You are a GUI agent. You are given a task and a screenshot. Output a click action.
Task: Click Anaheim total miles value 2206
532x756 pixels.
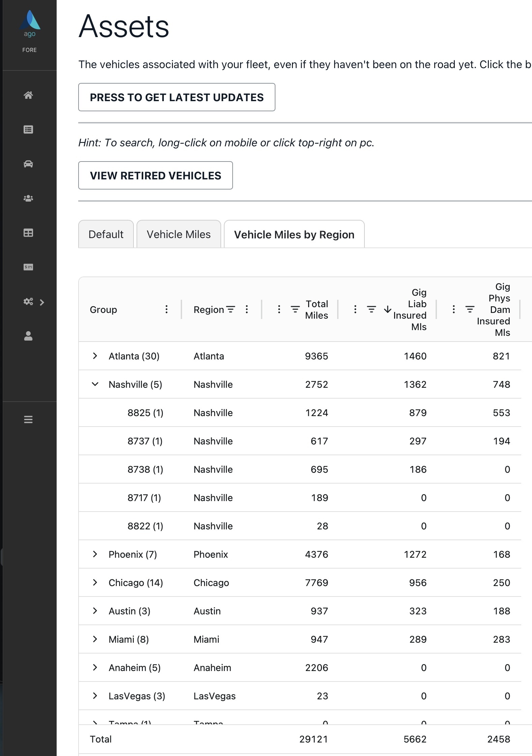point(317,668)
